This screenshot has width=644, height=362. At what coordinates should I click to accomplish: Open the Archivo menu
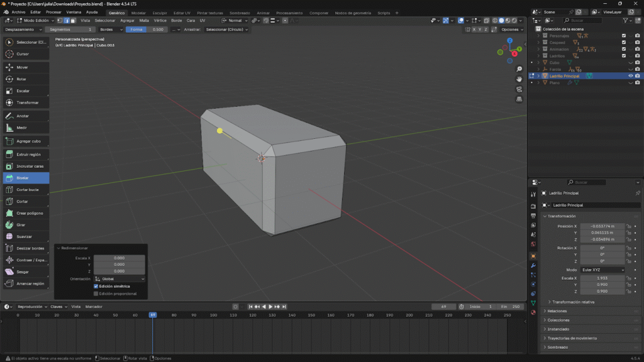18,12
